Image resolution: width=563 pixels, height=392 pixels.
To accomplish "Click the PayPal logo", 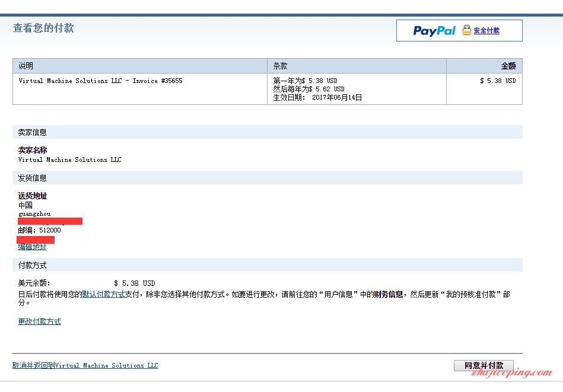I will (434, 31).
